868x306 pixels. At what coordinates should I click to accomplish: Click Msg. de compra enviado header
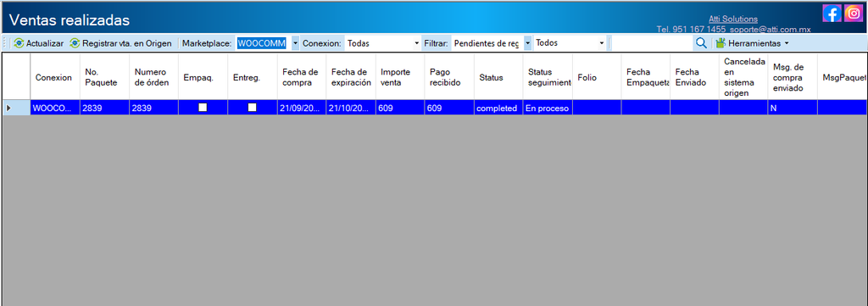[793, 77]
